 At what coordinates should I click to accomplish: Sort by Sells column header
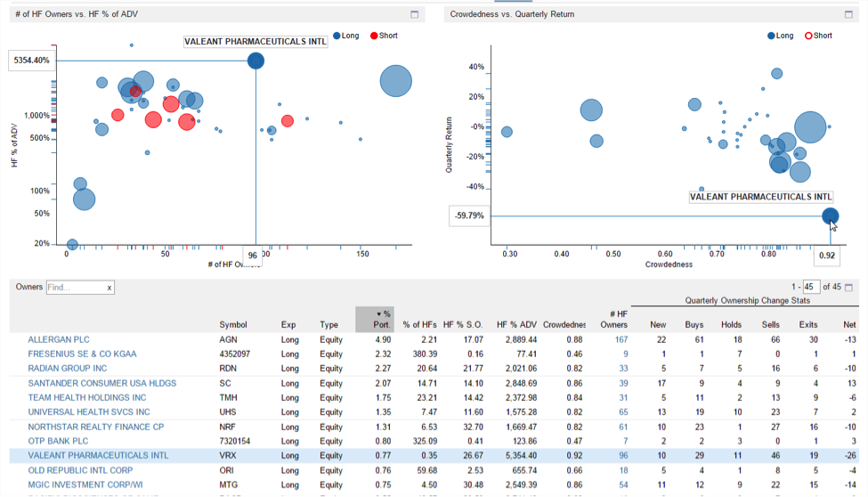pyautogui.click(x=771, y=325)
